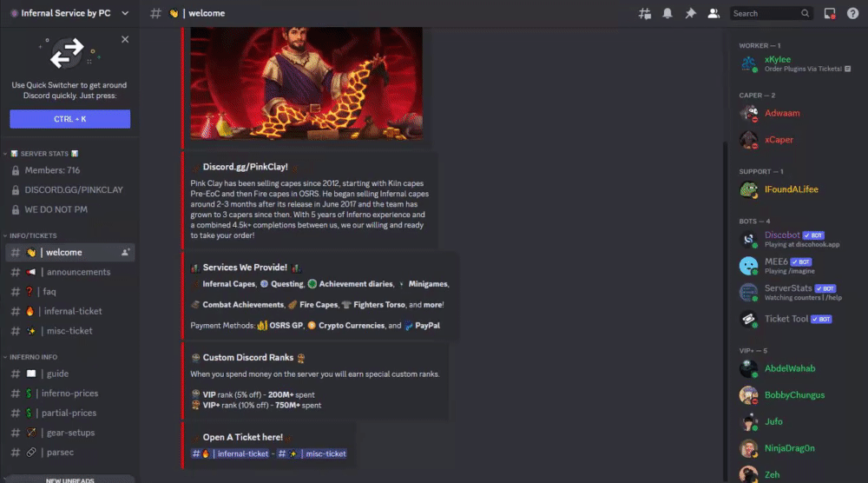Click the Custom Discord Ranks heading
The width and height of the screenshot is (868, 483).
[x=248, y=358]
